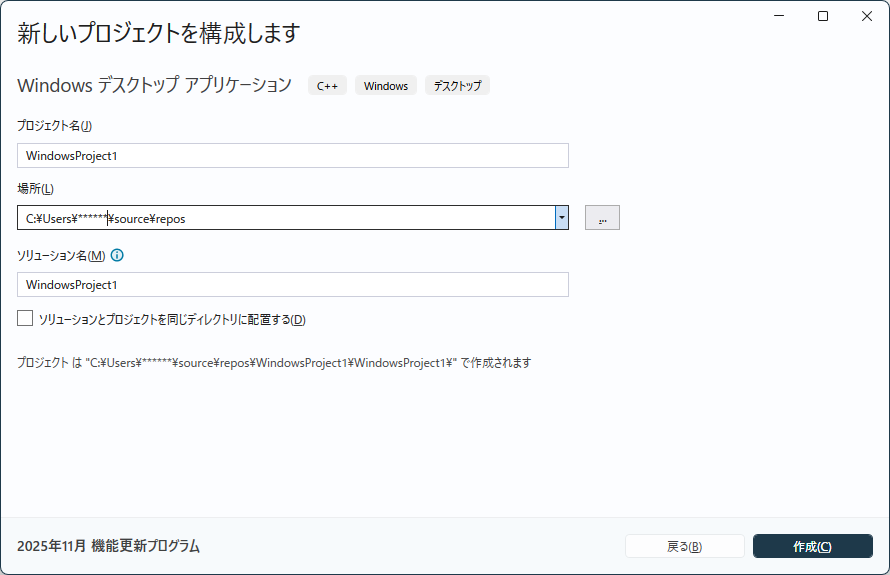890x575 pixels.
Task: Close the project configuration dialog
Action: [865, 16]
